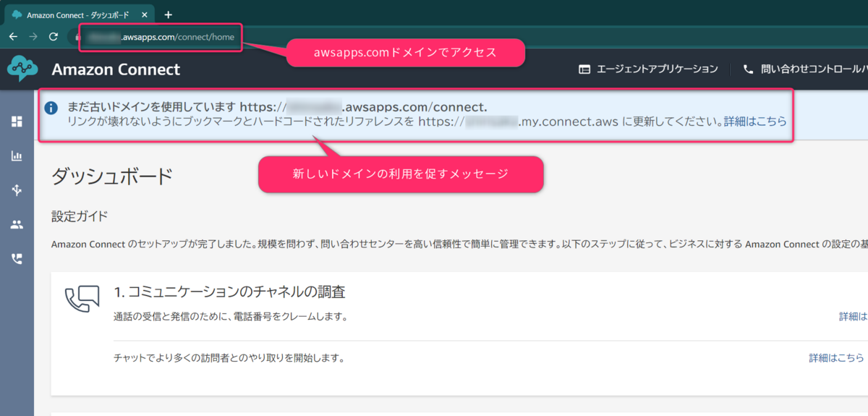Click the info icon in the domain banner
The width and height of the screenshot is (868, 416).
(51, 108)
